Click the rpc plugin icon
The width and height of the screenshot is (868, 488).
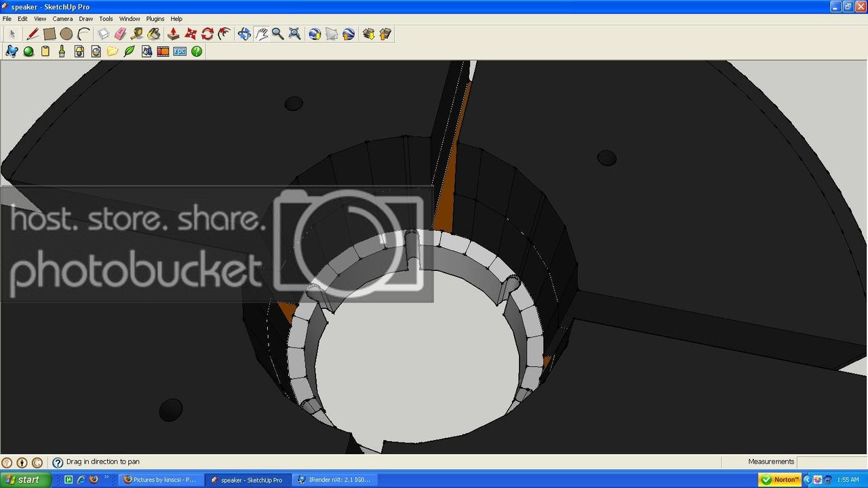click(180, 51)
